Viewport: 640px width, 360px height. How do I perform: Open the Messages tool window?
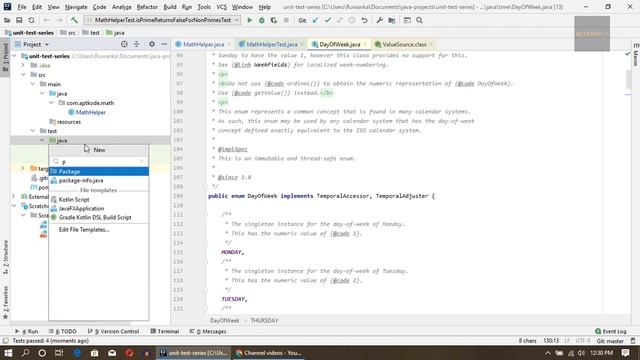click(x=208, y=331)
